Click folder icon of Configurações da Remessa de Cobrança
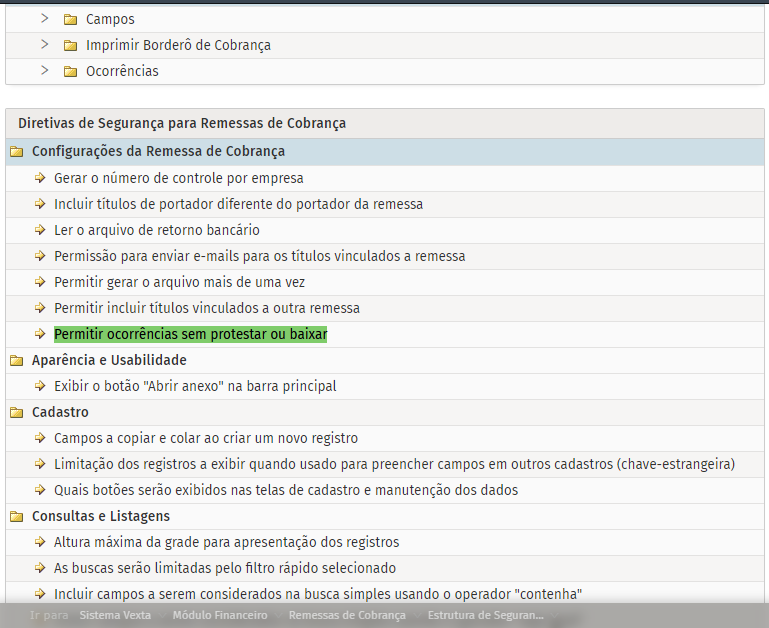 (16, 152)
